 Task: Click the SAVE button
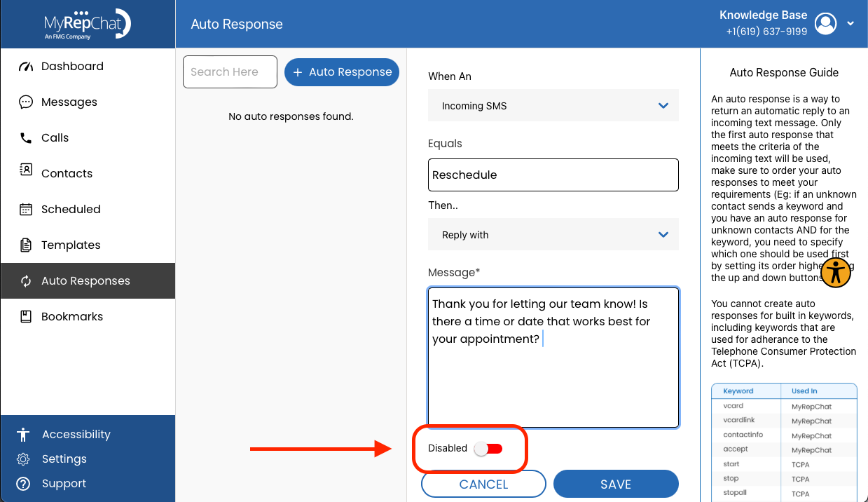coord(616,484)
